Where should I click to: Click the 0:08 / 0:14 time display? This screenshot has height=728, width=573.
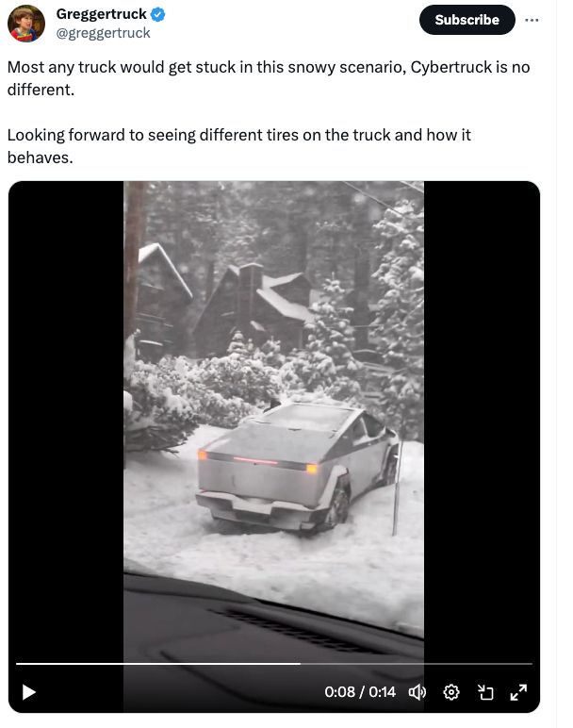click(x=360, y=692)
